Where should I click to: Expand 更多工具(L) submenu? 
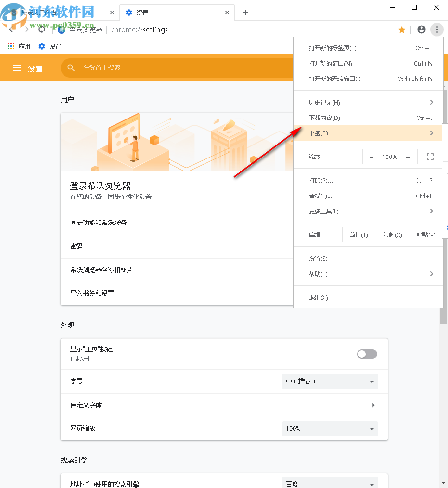(368, 211)
